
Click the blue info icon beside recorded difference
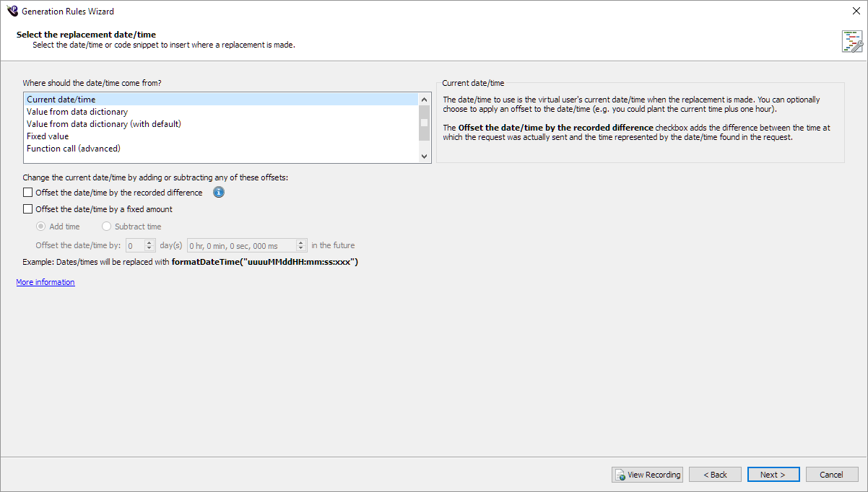(219, 193)
